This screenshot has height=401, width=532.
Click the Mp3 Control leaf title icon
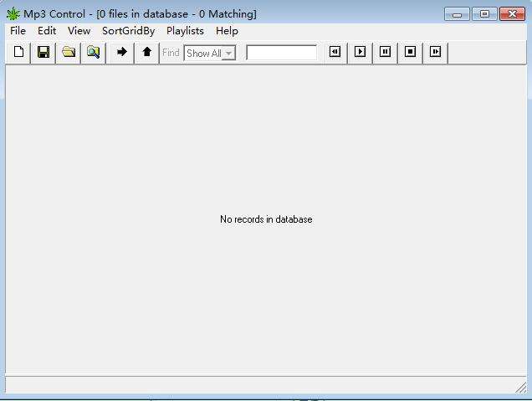(13, 14)
